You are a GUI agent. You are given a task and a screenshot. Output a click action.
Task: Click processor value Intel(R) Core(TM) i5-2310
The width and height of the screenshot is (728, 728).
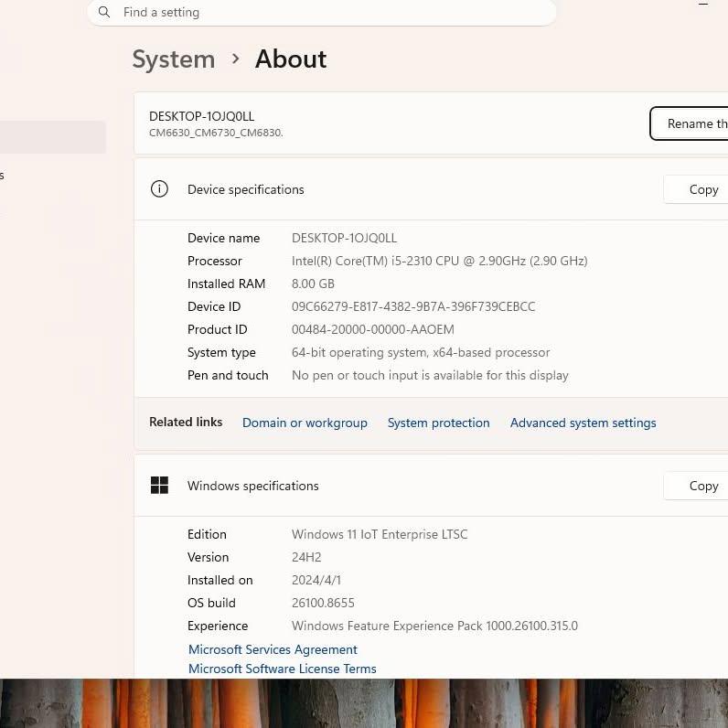tap(439, 261)
